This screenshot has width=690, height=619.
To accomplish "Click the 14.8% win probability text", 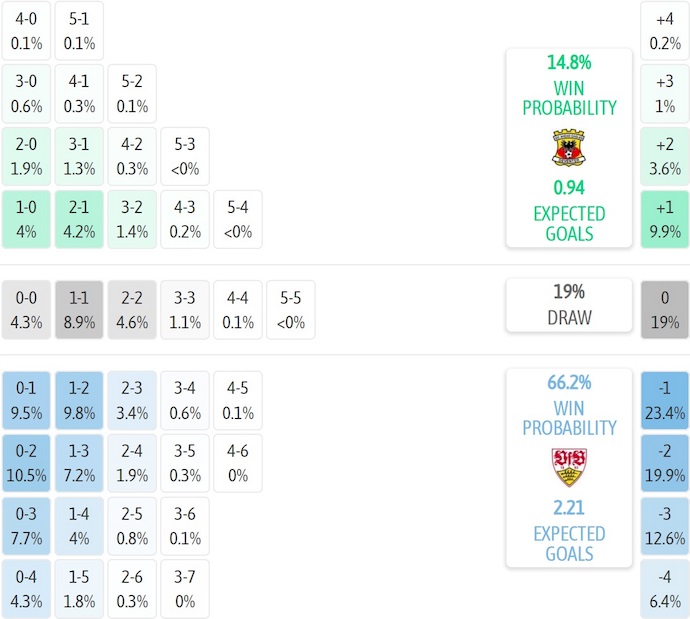I will tap(568, 62).
